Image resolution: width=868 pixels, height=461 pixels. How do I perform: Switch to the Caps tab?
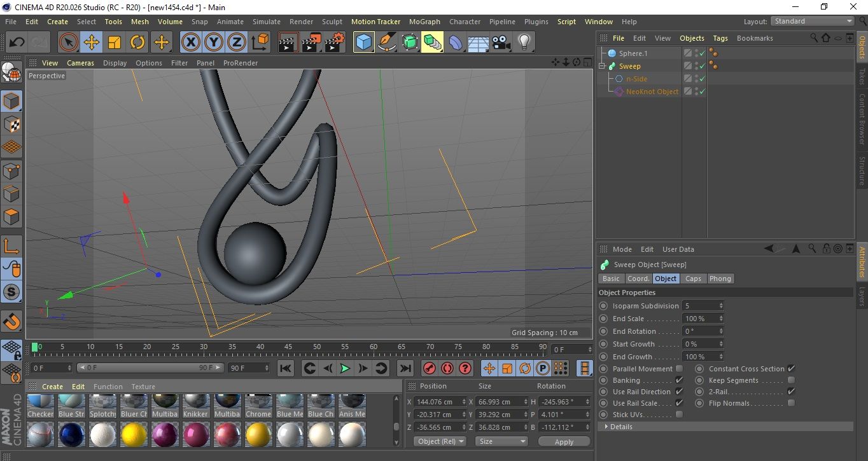[x=693, y=279]
